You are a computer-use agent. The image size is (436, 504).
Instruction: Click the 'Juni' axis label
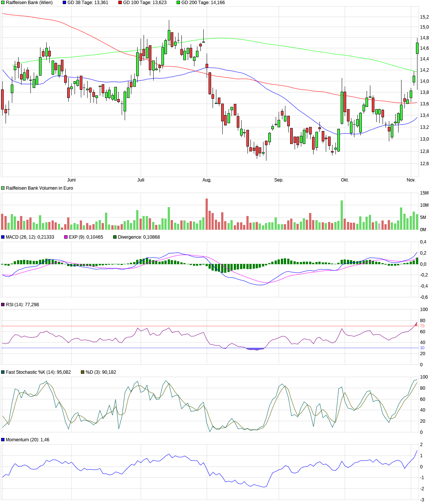pos(72,180)
